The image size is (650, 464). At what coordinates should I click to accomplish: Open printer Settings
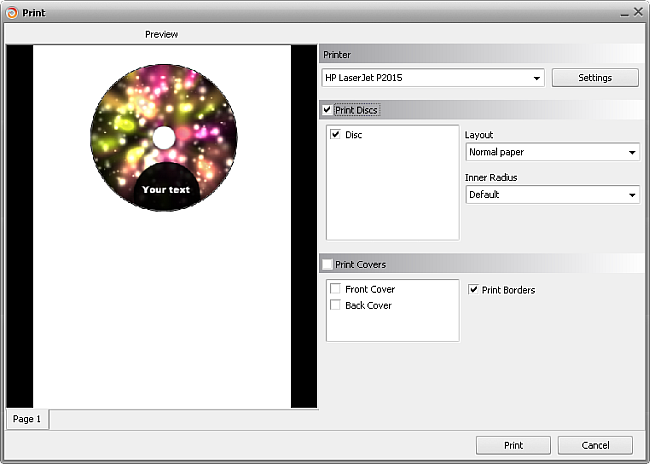click(595, 78)
